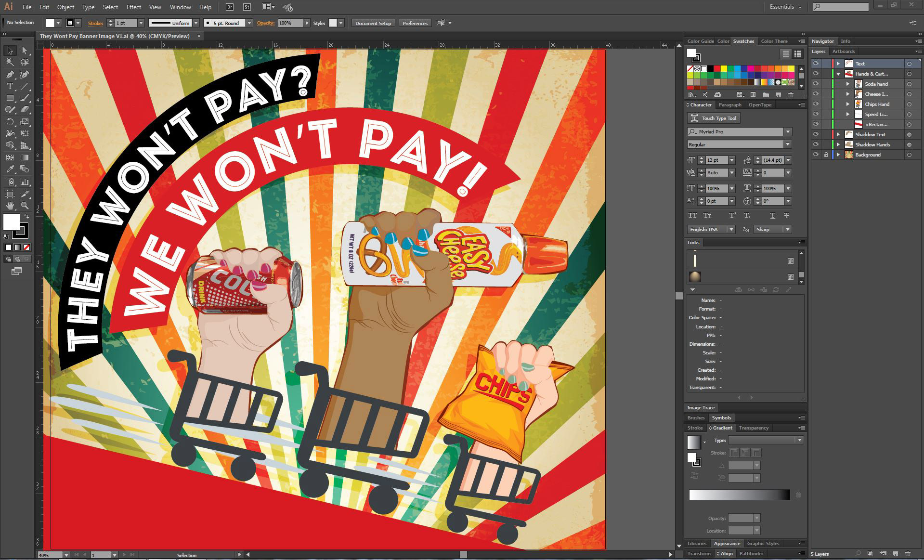The width and height of the screenshot is (924, 560).
Task: Expand the Shaddow Text layer
Action: 838,134
